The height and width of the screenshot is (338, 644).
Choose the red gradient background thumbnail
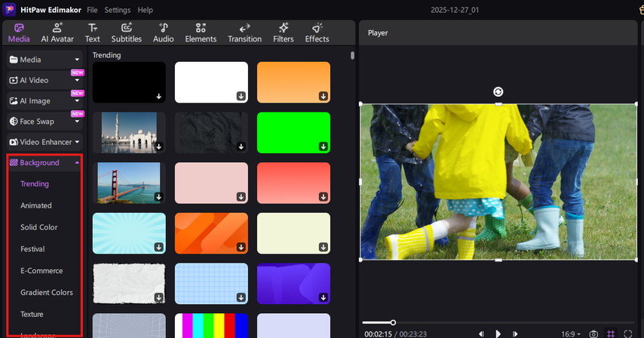pos(293,183)
